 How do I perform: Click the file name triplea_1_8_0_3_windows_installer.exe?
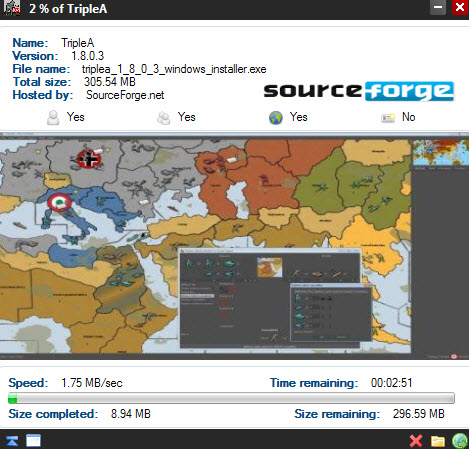pyautogui.click(x=174, y=69)
